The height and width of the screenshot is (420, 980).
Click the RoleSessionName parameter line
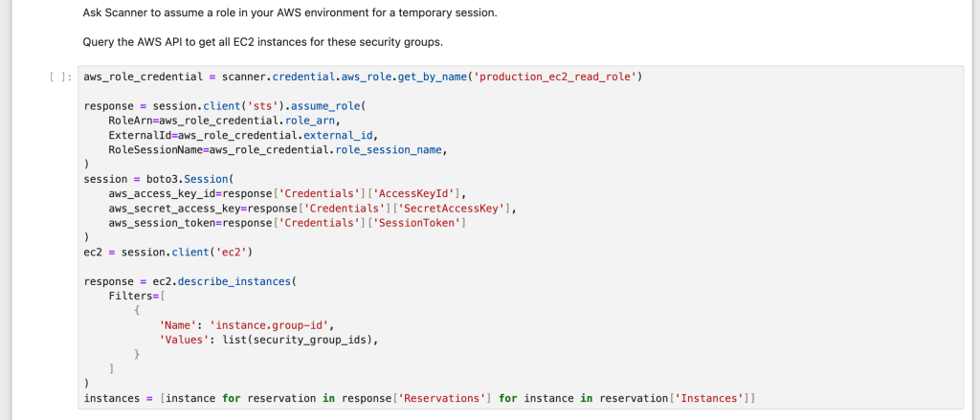click(278, 150)
